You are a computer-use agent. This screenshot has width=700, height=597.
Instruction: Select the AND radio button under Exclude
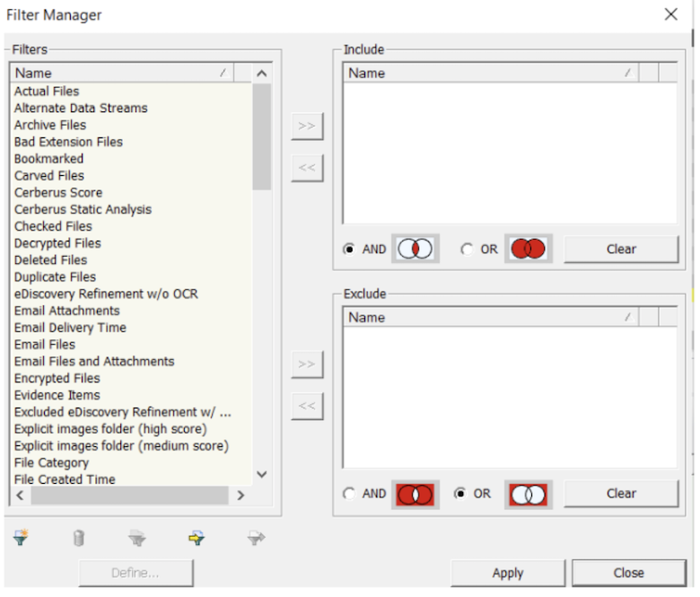pos(349,494)
